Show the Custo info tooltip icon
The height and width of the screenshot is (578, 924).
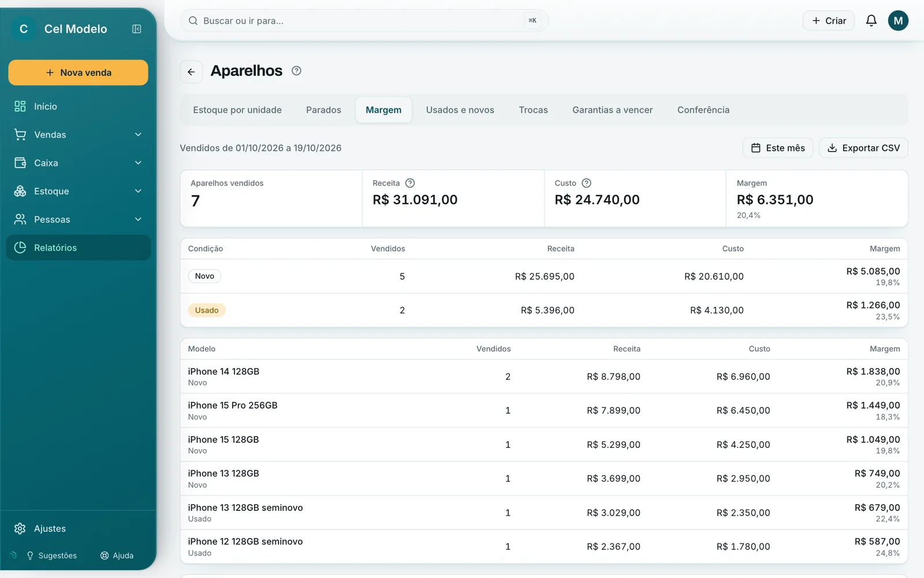(586, 183)
